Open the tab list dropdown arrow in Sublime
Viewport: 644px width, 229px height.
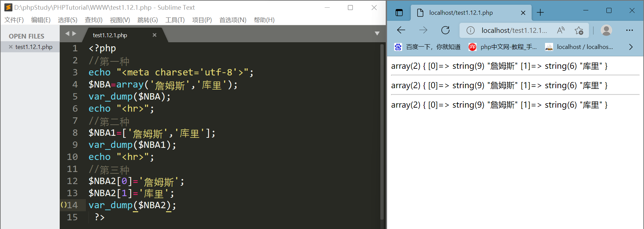377,34
